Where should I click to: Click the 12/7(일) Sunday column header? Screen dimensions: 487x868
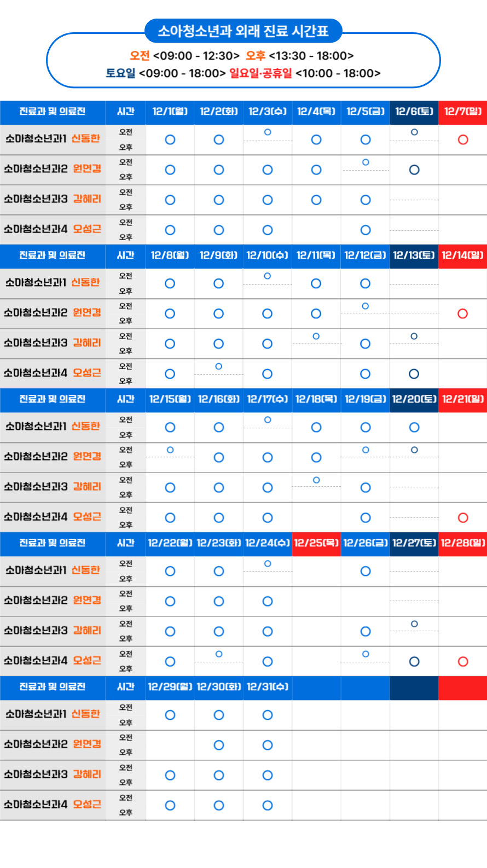[462, 112]
